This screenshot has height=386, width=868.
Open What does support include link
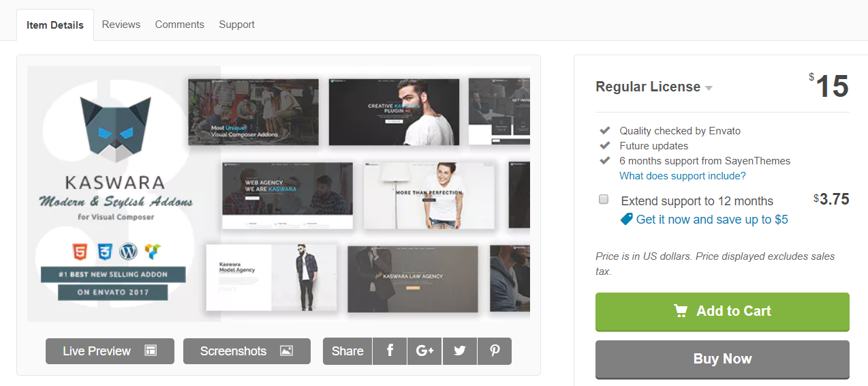point(683,176)
